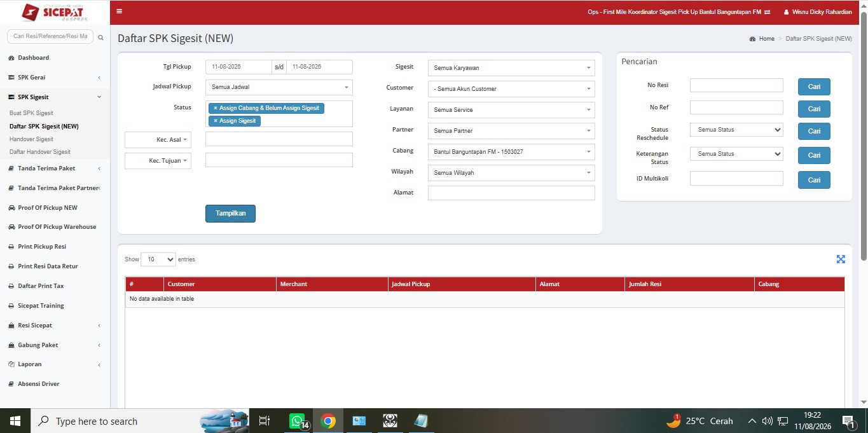Remove the 'Assign Cabang & Belum Assign Sigesit' tag
868x433 pixels.
pyautogui.click(x=216, y=108)
